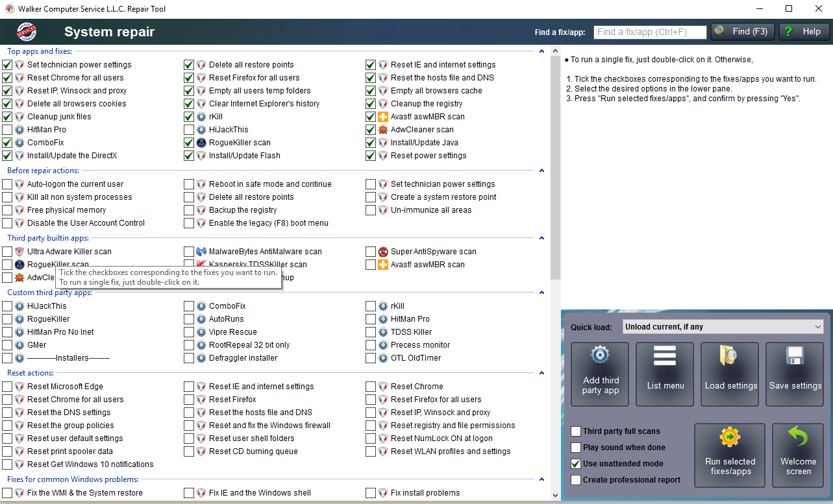
Task: Enable Third party full scans option
Action: [576, 431]
